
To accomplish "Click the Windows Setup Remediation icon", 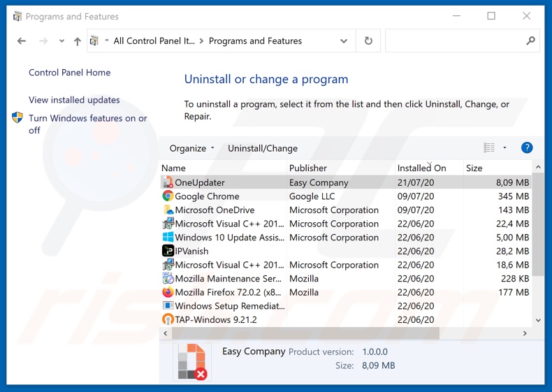I will [168, 306].
